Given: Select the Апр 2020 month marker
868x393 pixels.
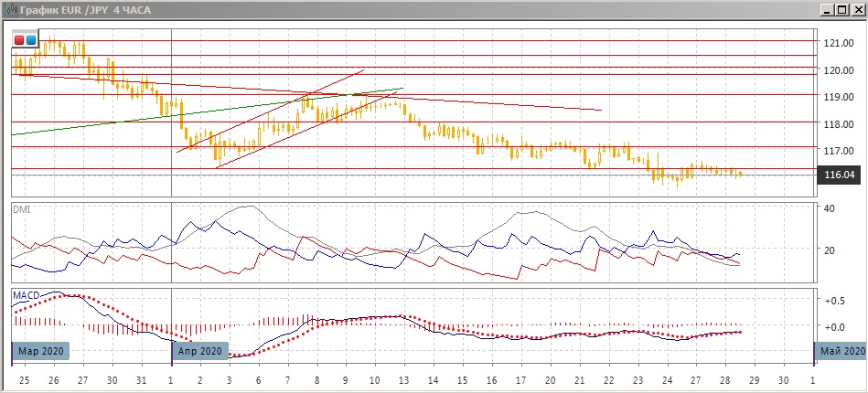Looking at the screenshot, I should pyautogui.click(x=198, y=350).
